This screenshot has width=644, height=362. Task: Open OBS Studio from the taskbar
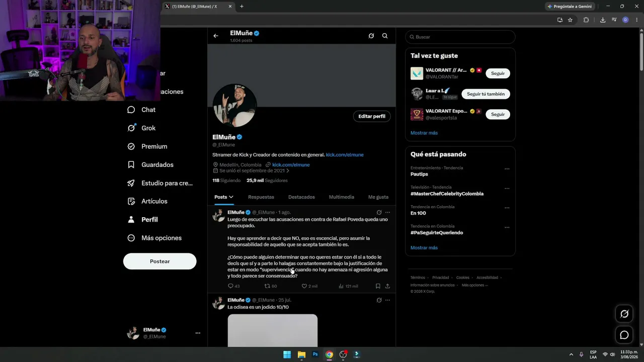click(343, 354)
